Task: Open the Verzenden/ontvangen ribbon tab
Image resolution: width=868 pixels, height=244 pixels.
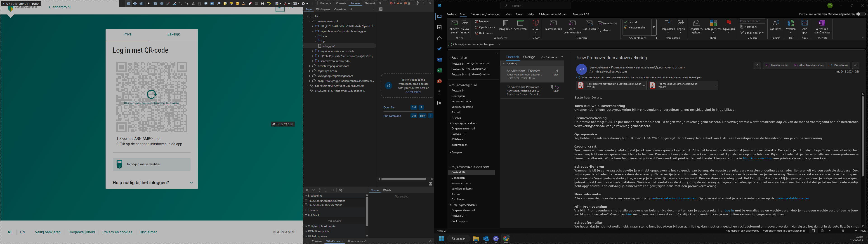Action: pyautogui.click(x=486, y=14)
